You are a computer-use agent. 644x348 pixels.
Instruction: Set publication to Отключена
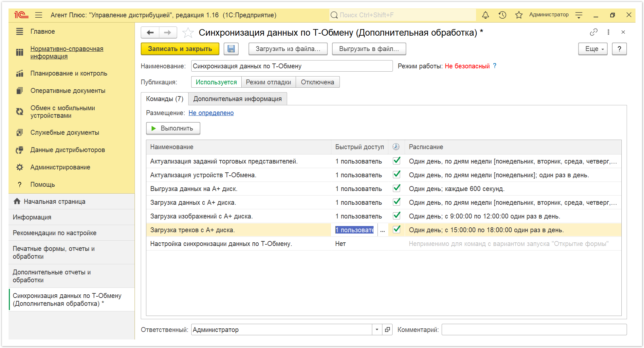pos(318,82)
